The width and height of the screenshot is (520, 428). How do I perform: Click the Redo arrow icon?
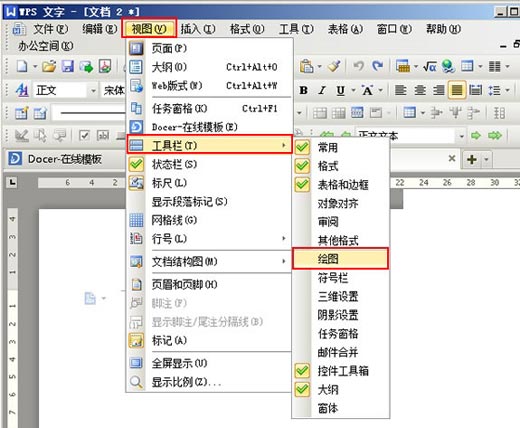(x=377, y=66)
